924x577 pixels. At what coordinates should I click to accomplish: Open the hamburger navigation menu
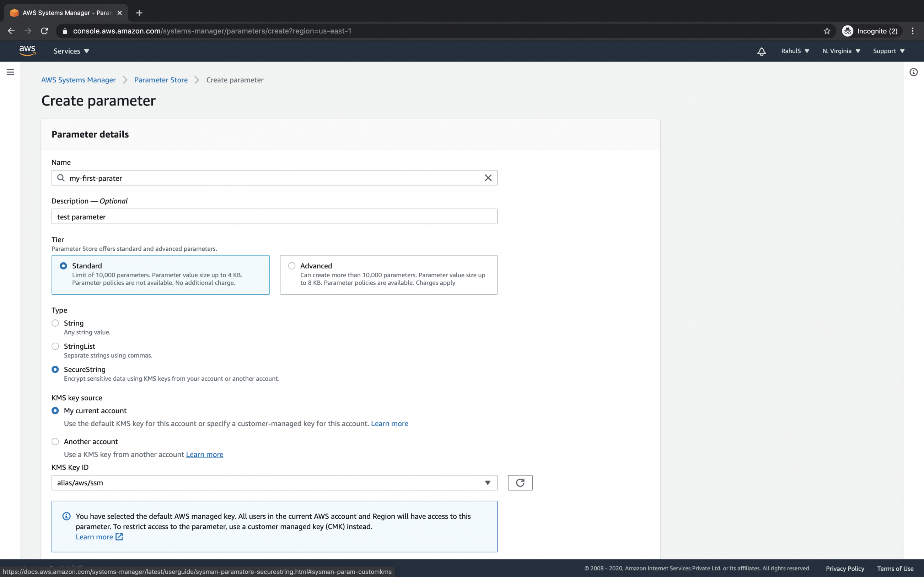coord(10,72)
